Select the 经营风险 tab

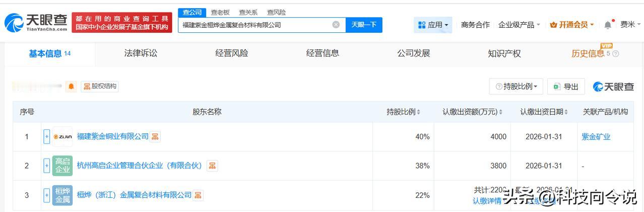click(x=232, y=53)
